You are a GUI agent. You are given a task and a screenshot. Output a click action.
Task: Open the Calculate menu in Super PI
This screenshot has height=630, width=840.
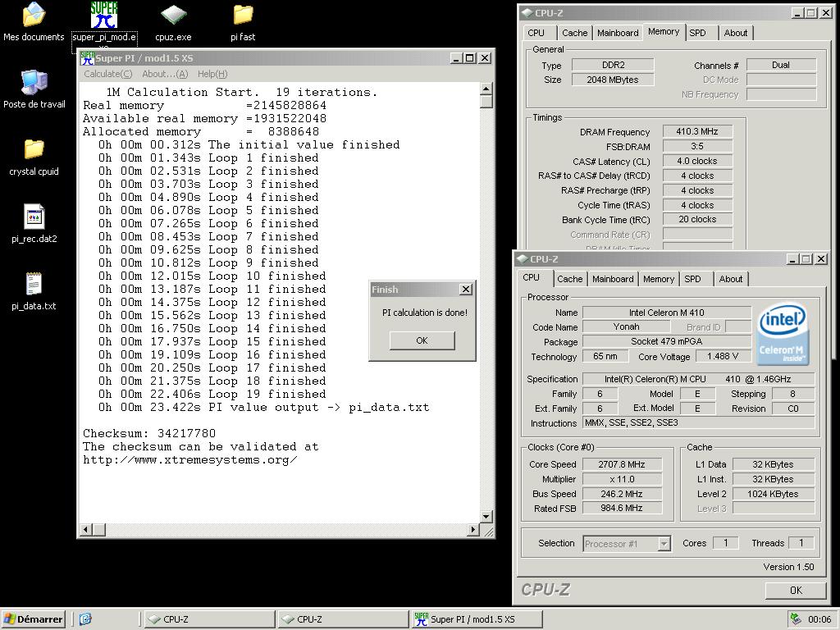click(107, 74)
